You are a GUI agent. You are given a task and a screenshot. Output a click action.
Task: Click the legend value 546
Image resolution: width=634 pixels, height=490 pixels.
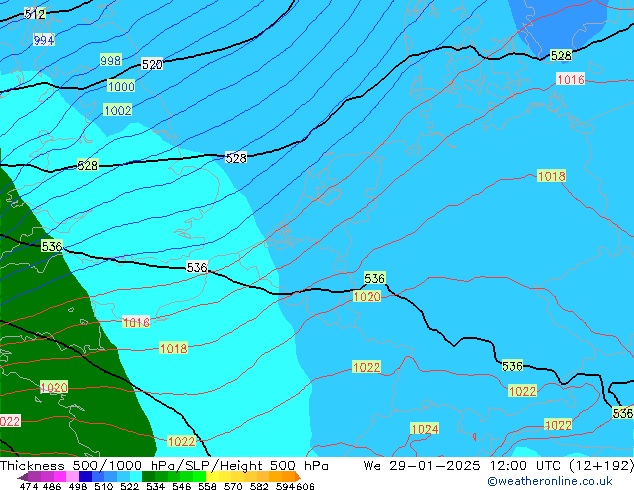click(x=182, y=486)
